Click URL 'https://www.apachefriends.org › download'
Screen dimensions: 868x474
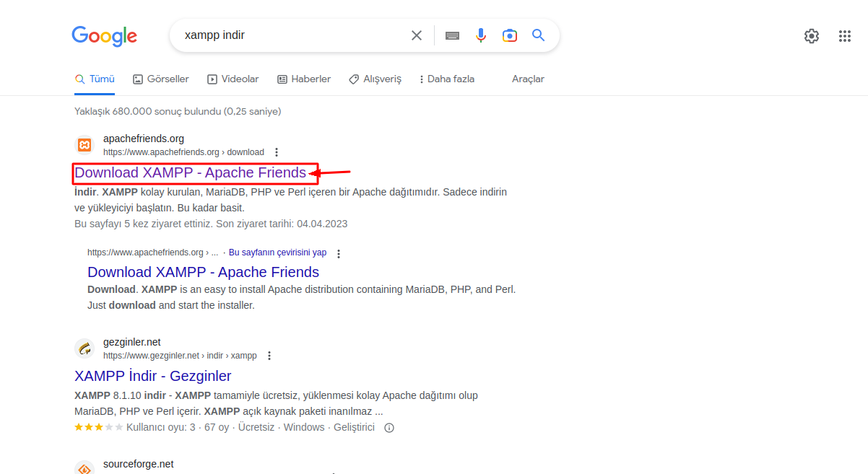(183, 152)
